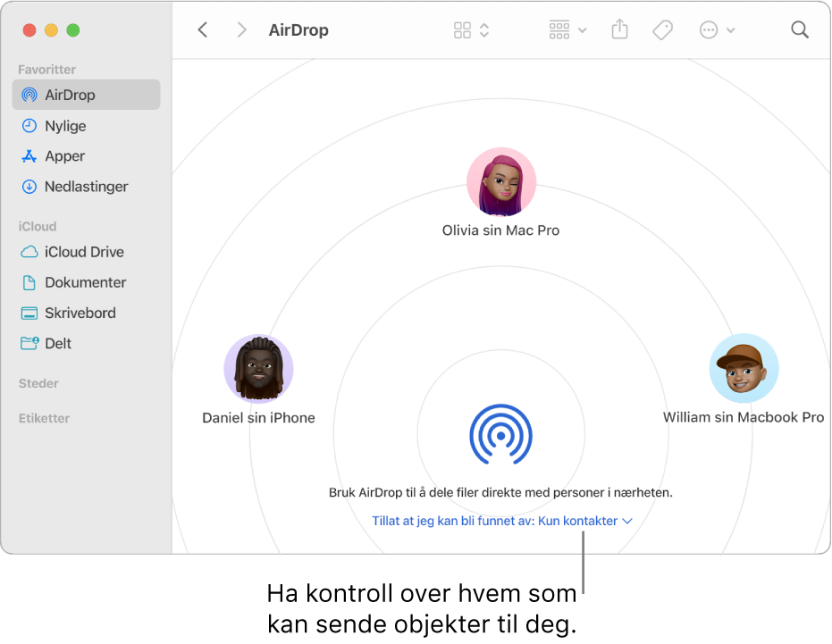
Task: Open Delt in the sidebar
Action: coord(58,343)
